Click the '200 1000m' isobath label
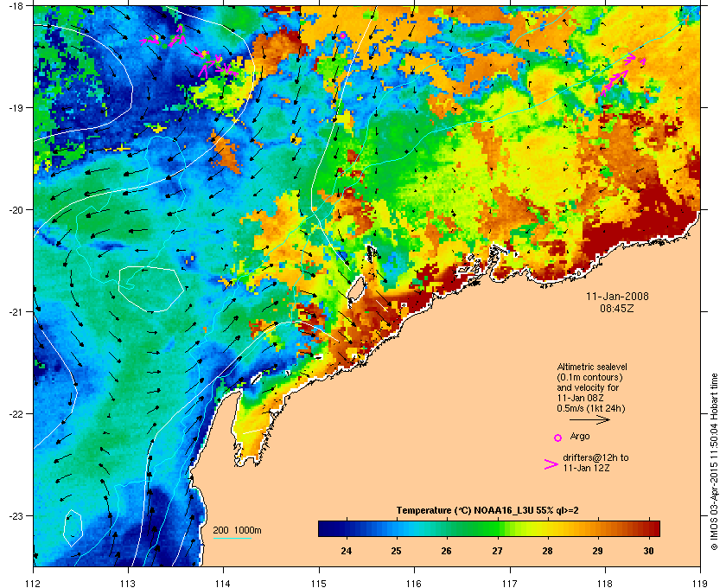 tap(237, 531)
